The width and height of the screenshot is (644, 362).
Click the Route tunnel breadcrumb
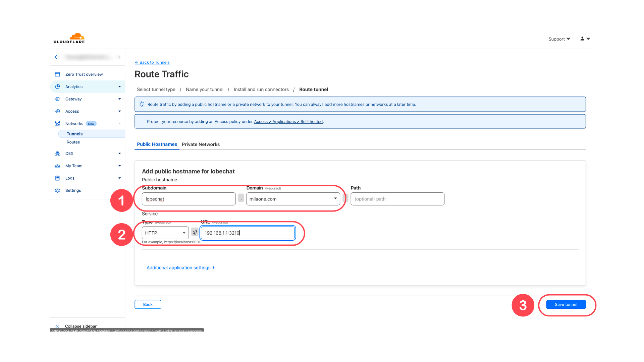(314, 89)
